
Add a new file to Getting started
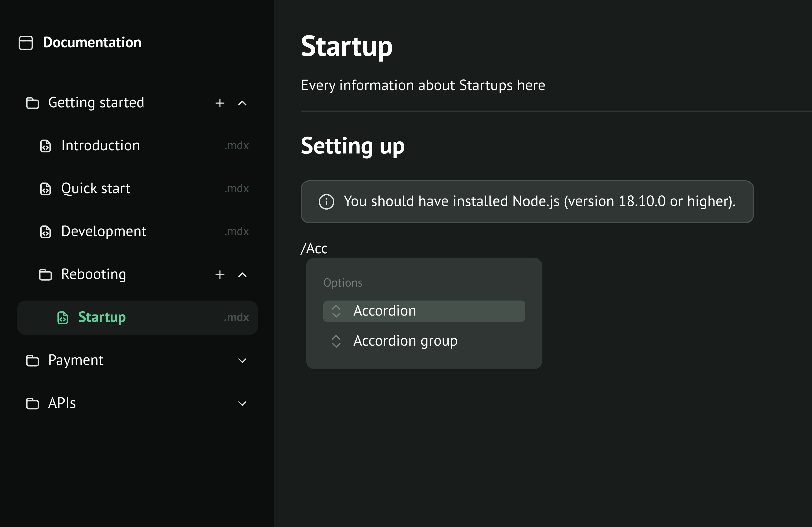tap(220, 103)
